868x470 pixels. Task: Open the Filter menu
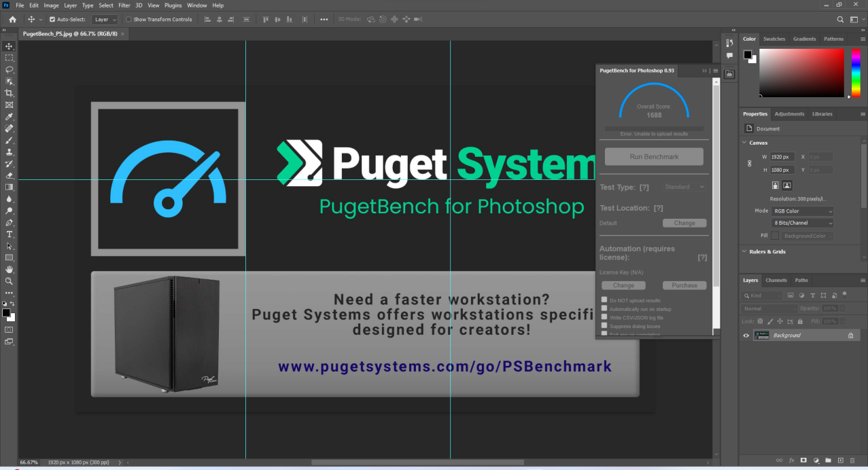tap(124, 5)
